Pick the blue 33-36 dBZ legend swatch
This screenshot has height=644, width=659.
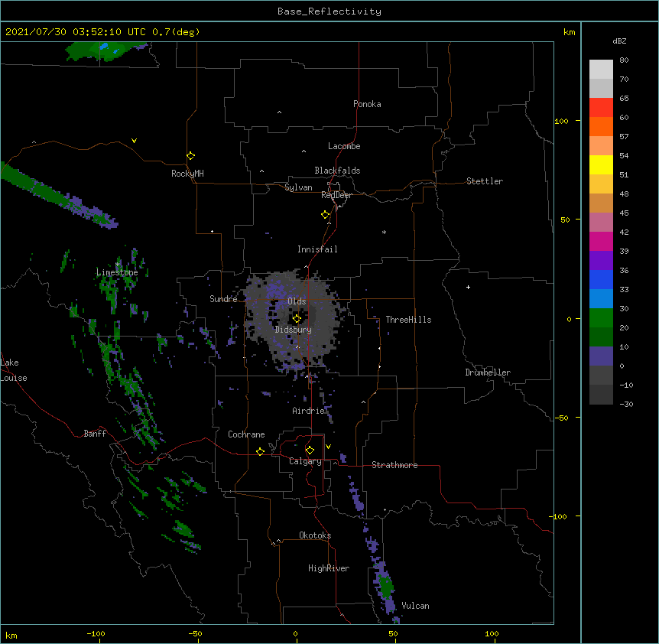click(x=601, y=279)
